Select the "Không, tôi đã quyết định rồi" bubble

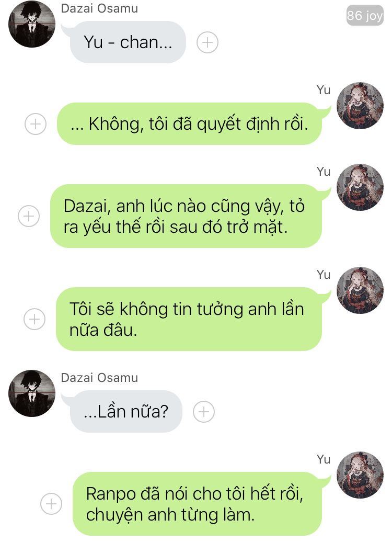point(190,124)
